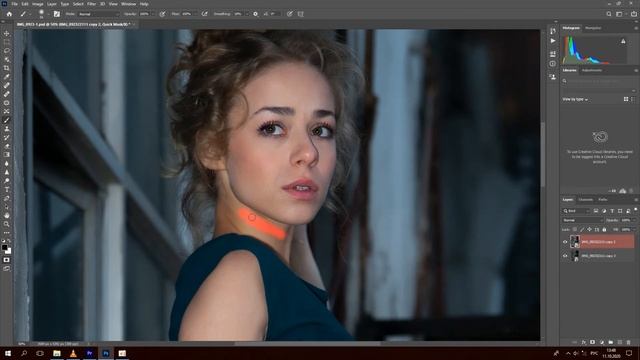
Task: Delete layer with the trash icon
Action: click(x=629, y=342)
